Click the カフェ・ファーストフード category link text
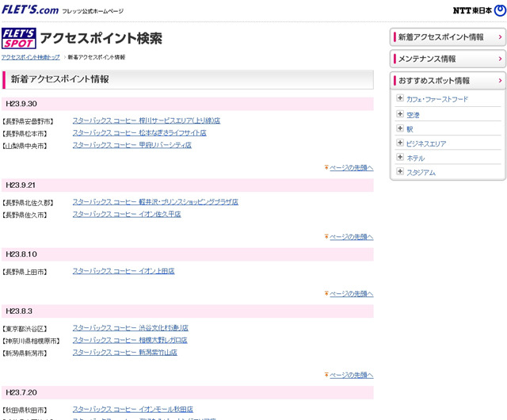 (x=437, y=99)
